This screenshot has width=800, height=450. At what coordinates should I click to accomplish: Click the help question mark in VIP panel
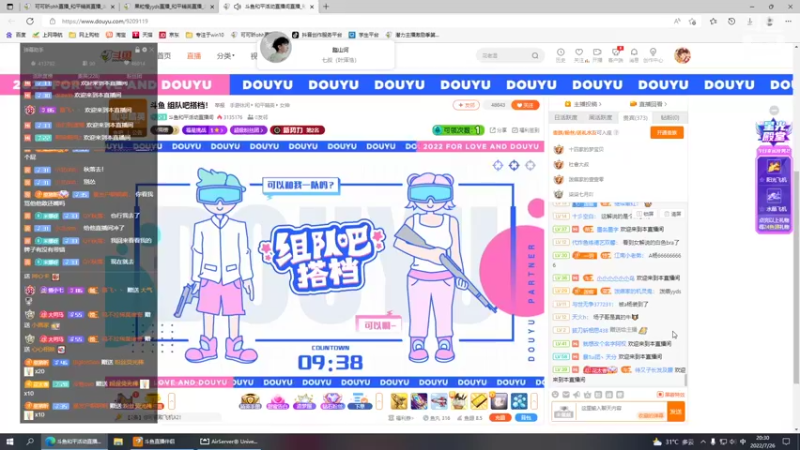pyautogui.click(x=616, y=133)
